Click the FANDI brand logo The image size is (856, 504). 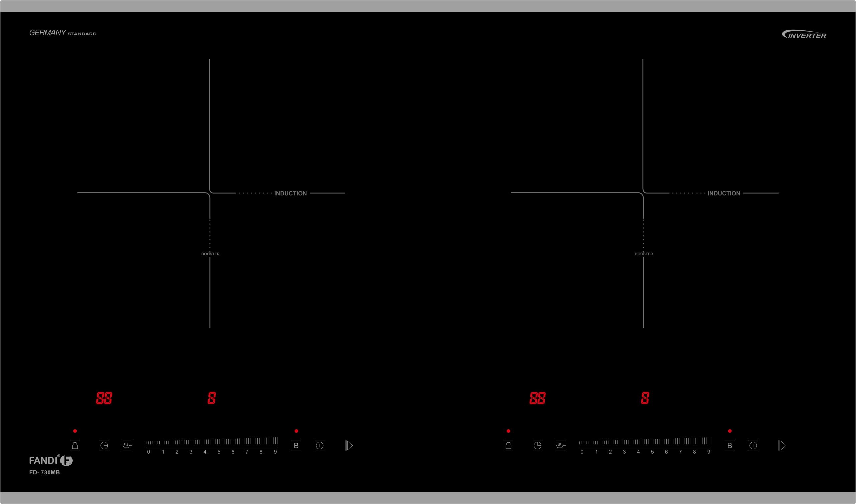50,460
